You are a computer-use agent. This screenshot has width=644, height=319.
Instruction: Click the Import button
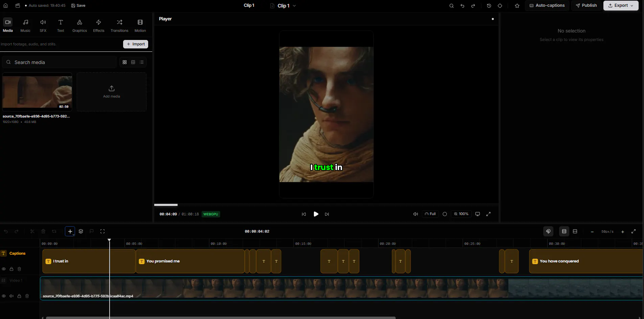[x=136, y=44]
